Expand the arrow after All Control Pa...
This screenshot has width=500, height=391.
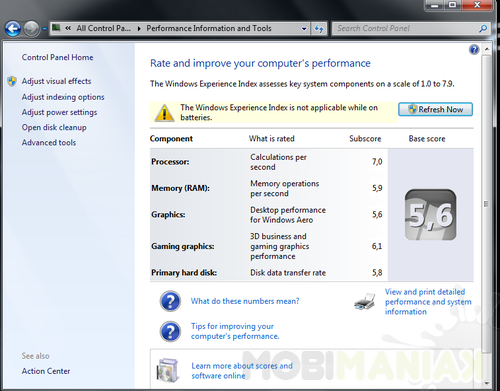139,29
